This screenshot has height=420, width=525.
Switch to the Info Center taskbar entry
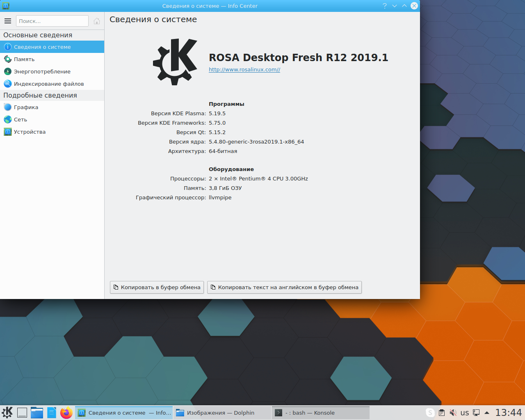coord(124,413)
